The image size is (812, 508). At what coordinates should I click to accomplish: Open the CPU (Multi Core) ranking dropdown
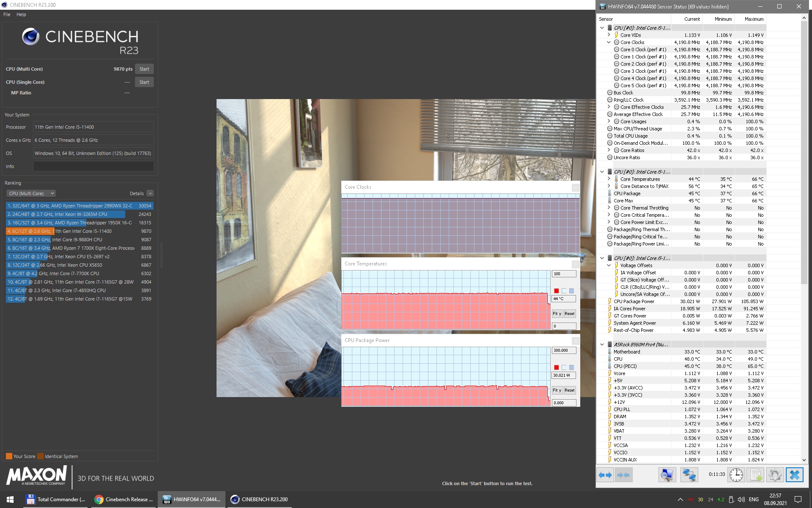31,193
